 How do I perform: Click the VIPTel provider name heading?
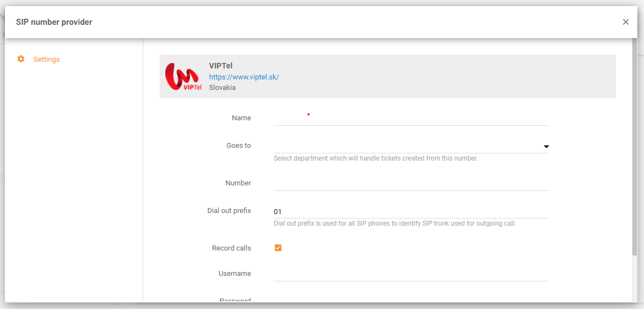pyautogui.click(x=220, y=66)
